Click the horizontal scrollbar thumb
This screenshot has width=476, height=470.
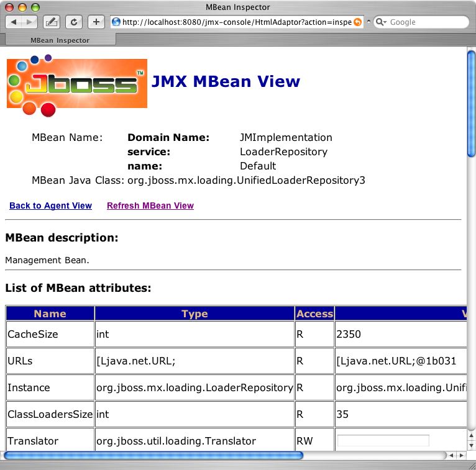click(153, 455)
